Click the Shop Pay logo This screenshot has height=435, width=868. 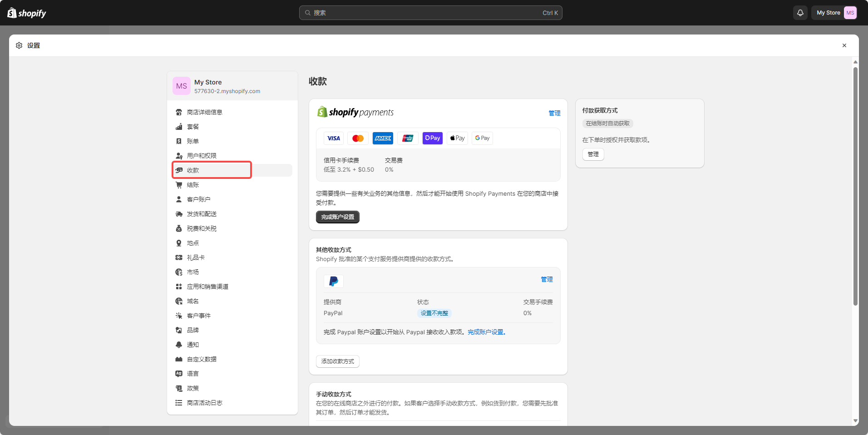point(432,138)
